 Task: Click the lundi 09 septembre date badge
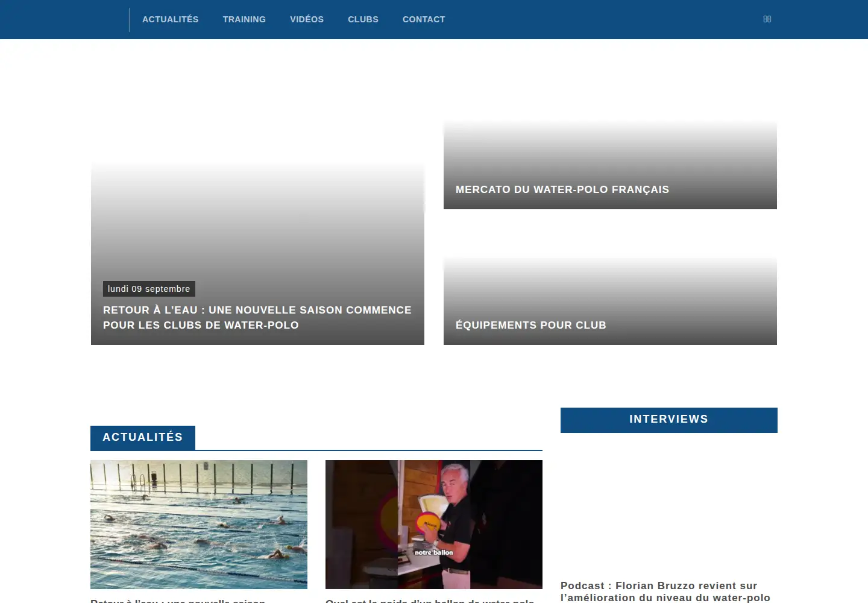149,289
